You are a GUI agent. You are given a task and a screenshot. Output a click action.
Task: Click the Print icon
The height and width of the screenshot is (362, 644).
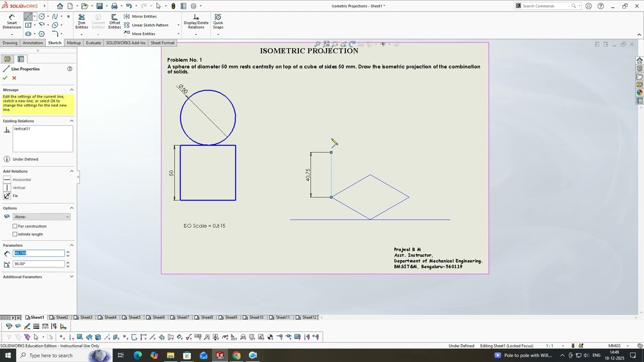click(114, 6)
